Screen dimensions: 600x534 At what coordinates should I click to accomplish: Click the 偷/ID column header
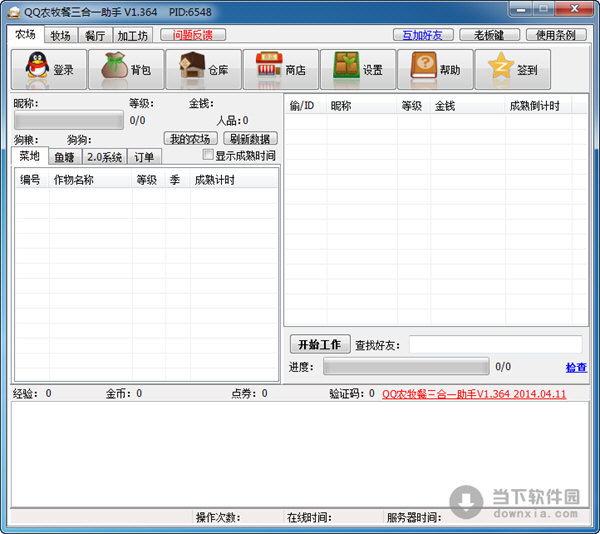306,106
